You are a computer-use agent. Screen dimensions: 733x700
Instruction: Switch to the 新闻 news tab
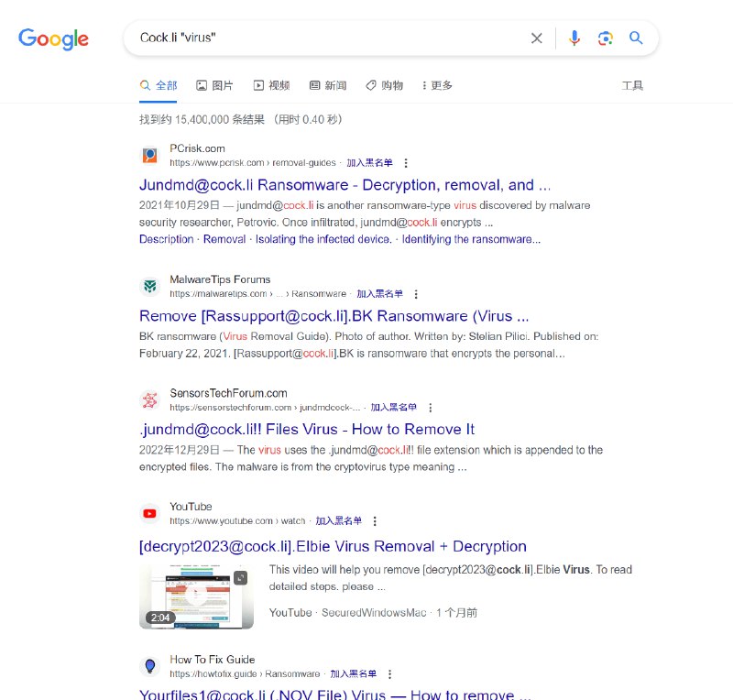click(x=328, y=85)
